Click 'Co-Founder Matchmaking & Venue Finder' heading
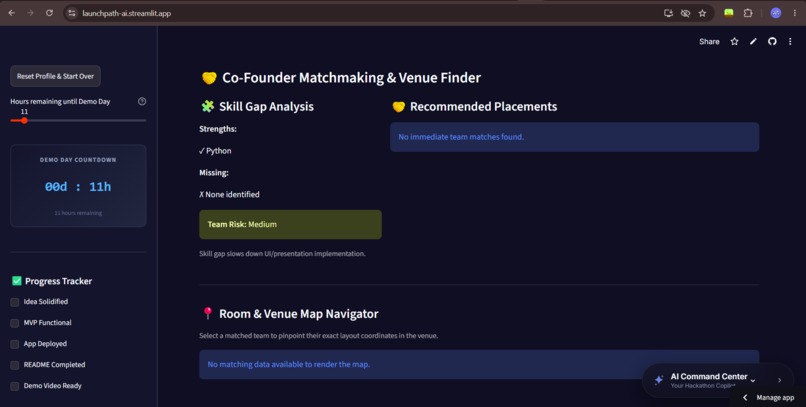 [x=352, y=78]
